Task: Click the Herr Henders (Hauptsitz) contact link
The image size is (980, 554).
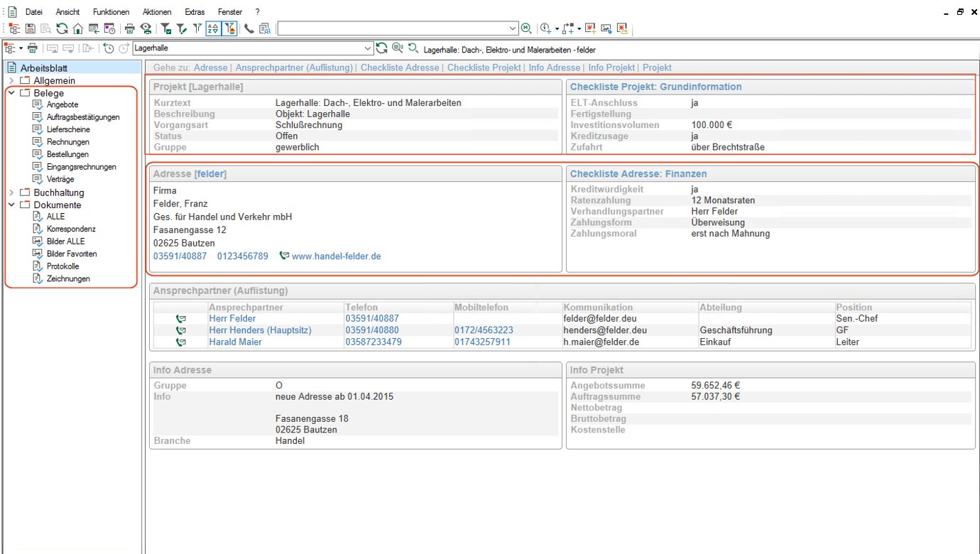Action: click(x=254, y=330)
